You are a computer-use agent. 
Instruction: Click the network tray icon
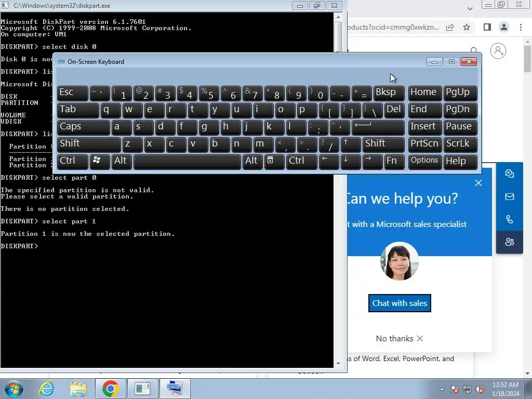pos(467,389)
